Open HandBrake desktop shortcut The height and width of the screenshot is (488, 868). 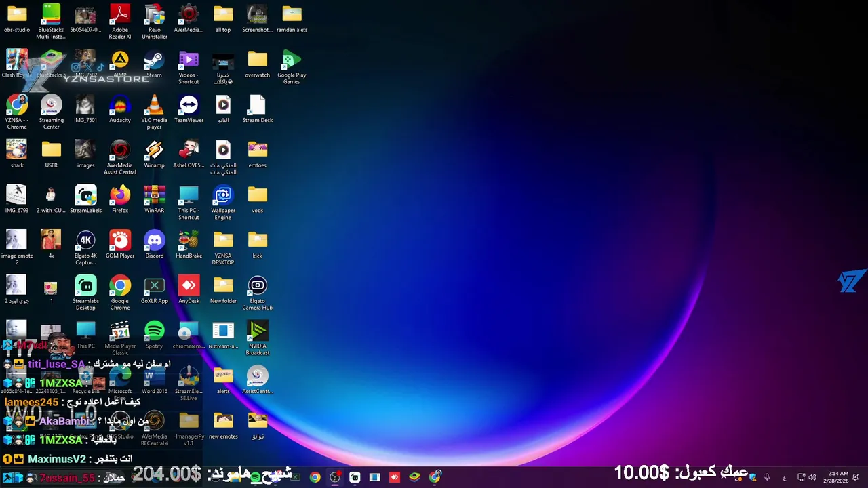point(189,245)
